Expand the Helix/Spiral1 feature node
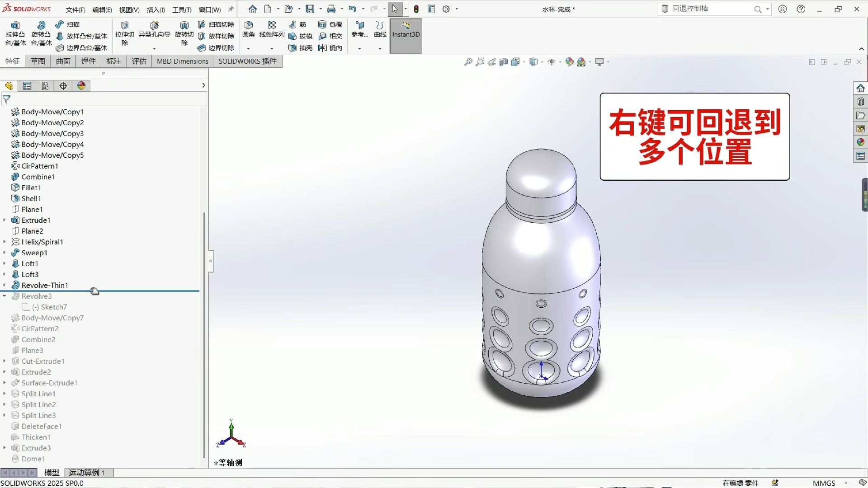This screenshot has height=488, width=868. [4, 242]
